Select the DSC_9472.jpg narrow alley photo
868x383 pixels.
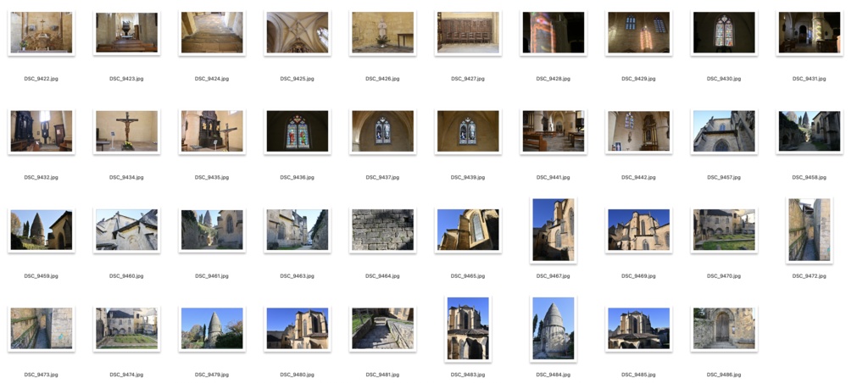tap(809, 230)
